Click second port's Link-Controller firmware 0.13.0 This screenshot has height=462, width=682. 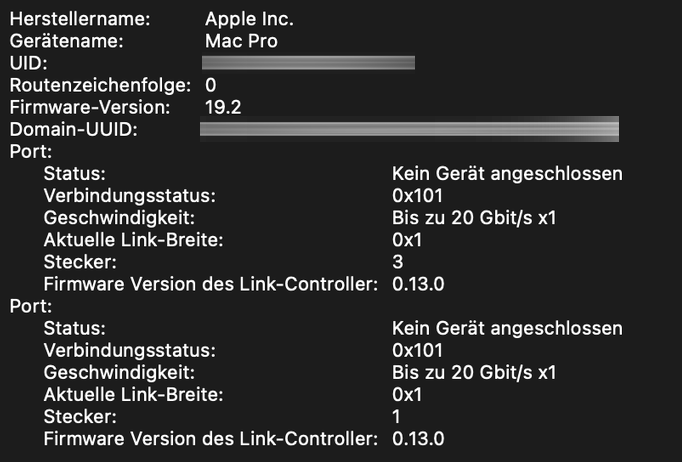pyautogui.click(x=418, y=439)
